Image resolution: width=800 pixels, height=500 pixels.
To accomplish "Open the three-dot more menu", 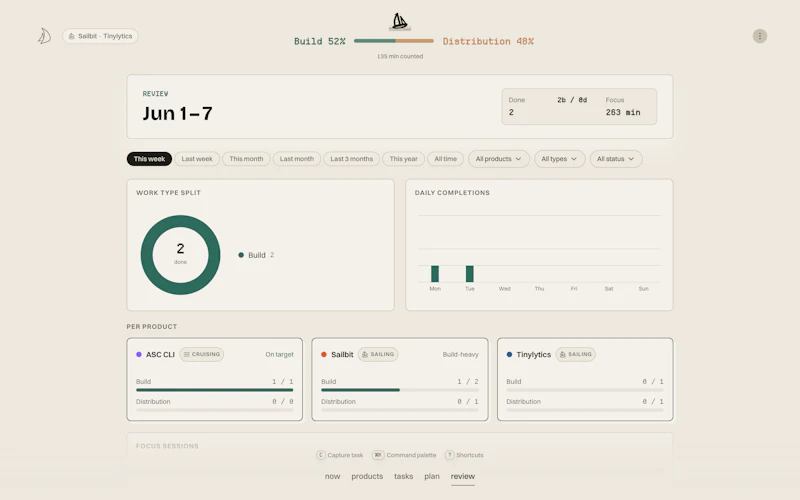I will click(760, 36).
